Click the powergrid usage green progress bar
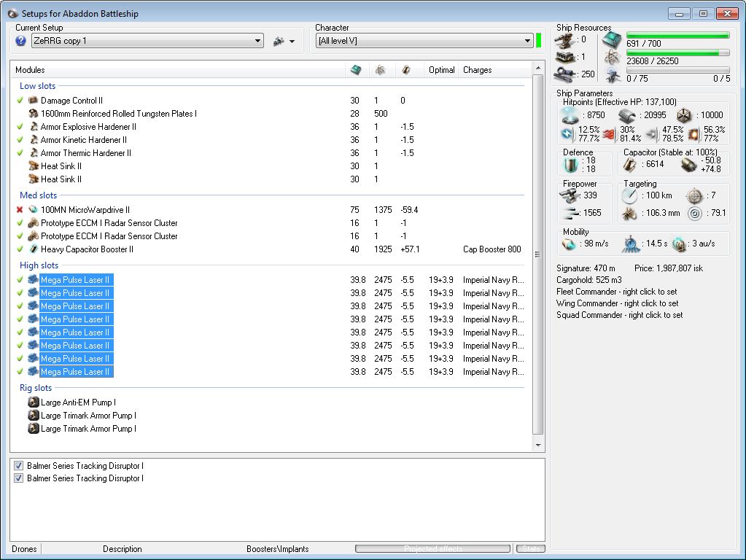The image size is (746, 560). (x=678, y=53)
